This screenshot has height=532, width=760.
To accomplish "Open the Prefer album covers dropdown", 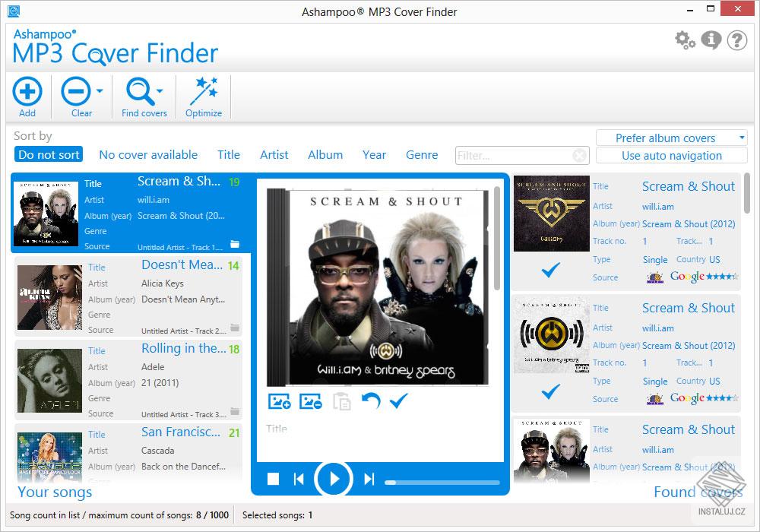I will point(671,138).
